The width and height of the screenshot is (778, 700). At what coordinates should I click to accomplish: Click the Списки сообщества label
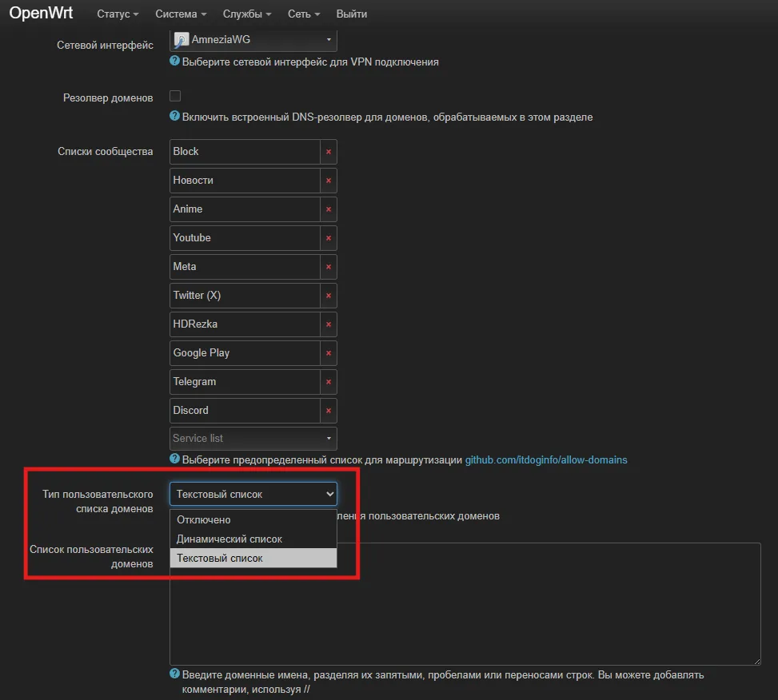point(106,151)
